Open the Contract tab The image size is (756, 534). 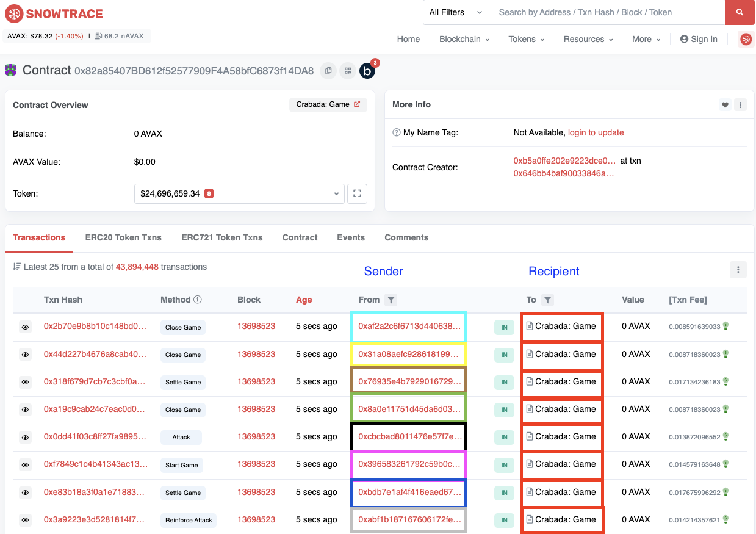coord(300,237)
